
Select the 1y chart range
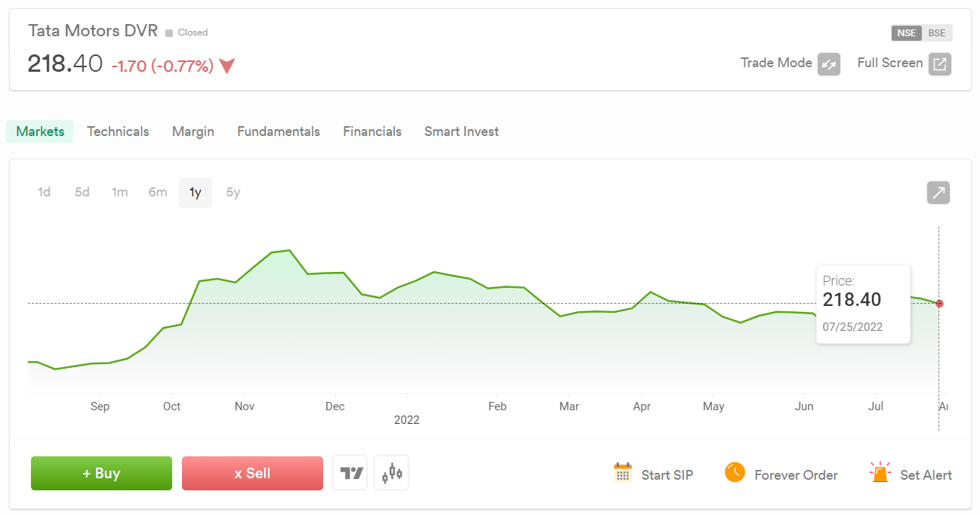pos(196,193)
